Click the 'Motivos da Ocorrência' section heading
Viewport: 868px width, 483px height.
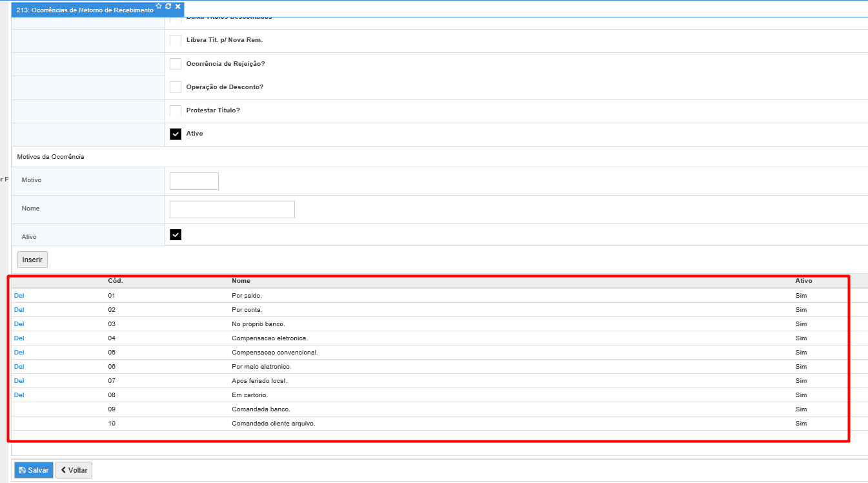pyautogui.click(x=50, y=157)
